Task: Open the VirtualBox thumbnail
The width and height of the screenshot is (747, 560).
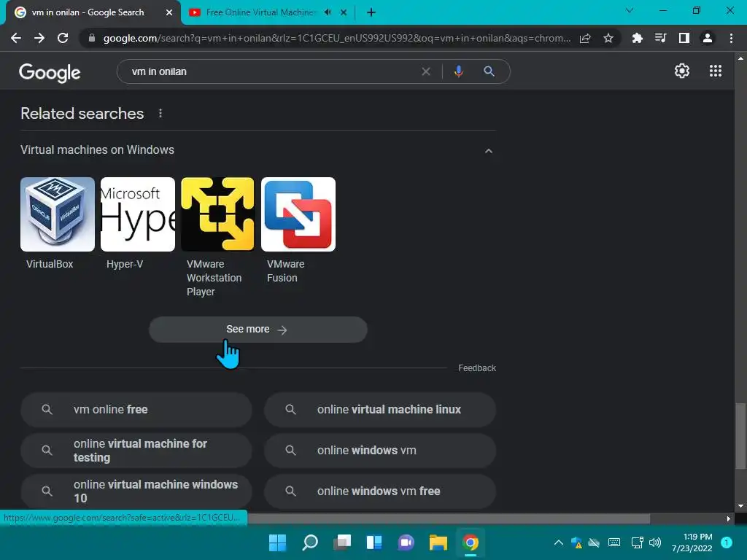Action: pos(58,214)
